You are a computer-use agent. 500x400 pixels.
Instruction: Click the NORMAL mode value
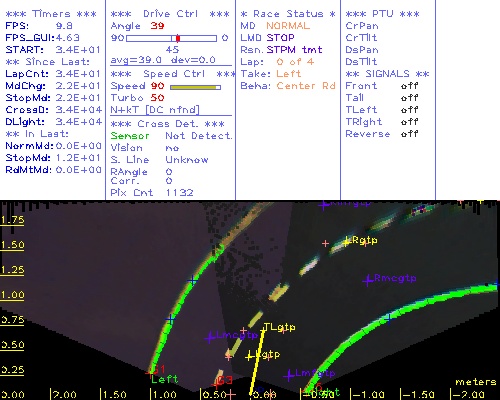[288, 26]
